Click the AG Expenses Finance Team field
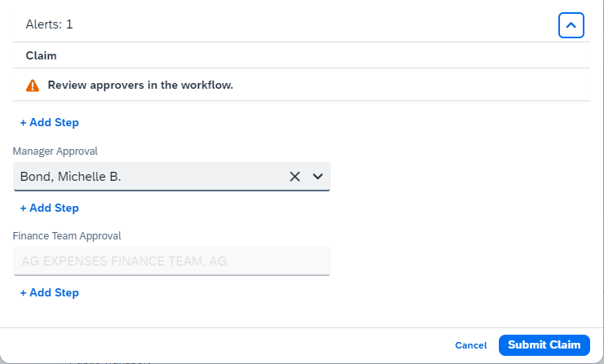This screenshot has height=364, width=604. pyautogui.click(x=171, y=261)
